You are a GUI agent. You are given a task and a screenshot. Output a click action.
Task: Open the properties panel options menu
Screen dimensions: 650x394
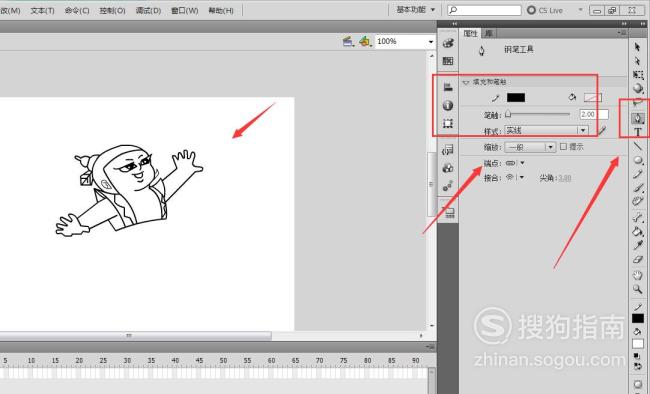(x=622, y=32)
